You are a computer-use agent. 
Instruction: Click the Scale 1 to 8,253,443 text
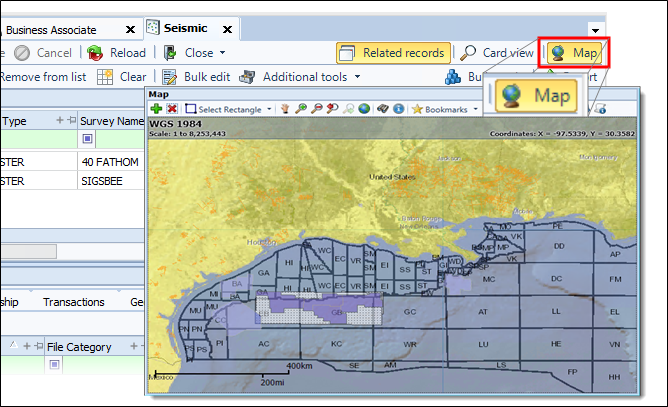pos(187,133)
